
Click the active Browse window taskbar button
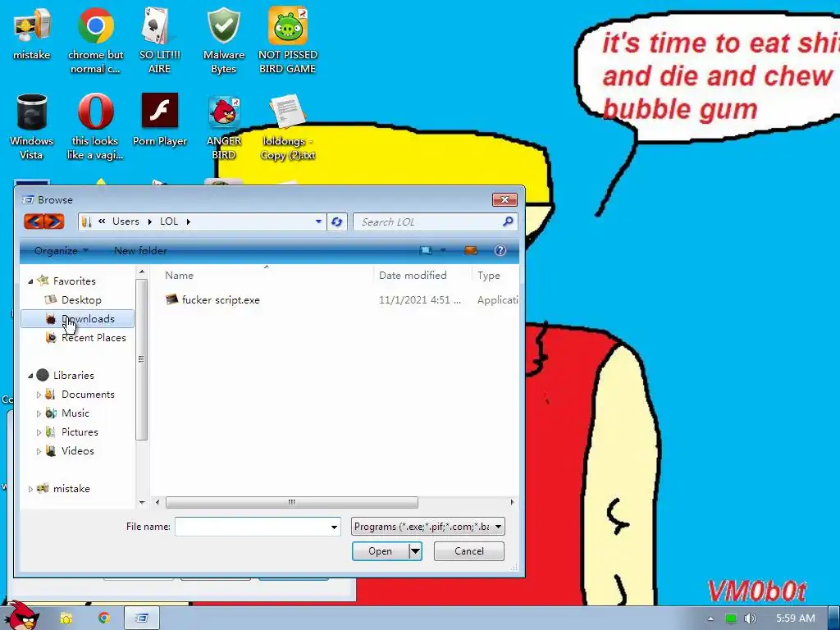[x=142, y=619]
